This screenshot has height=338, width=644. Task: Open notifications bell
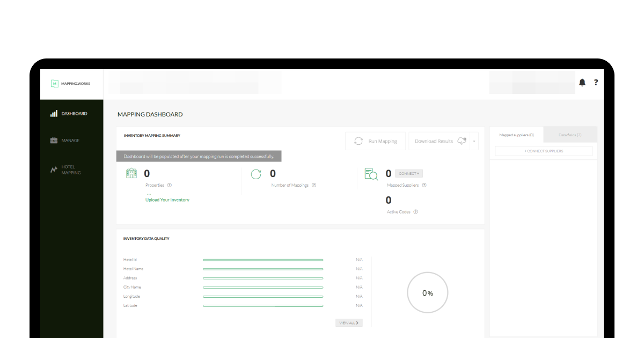pyautogui.click(x=582, y=83)
